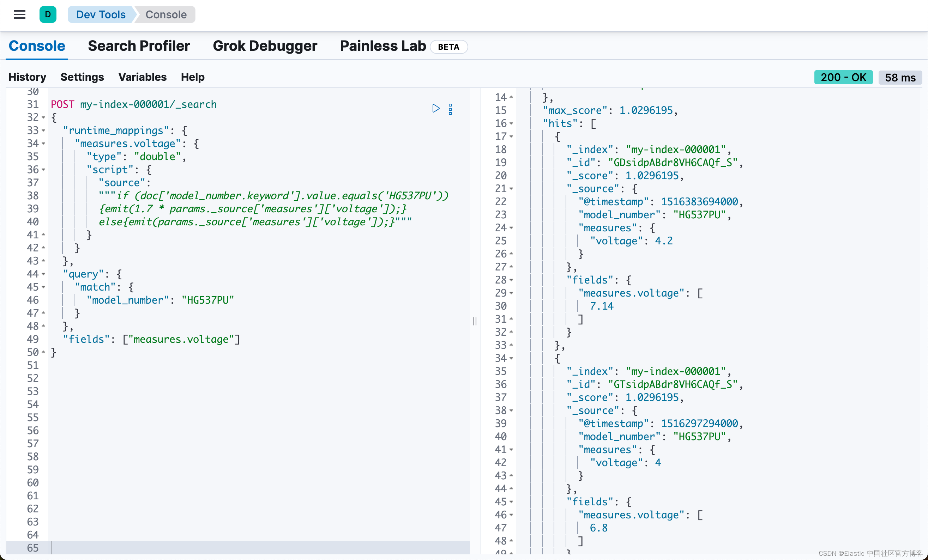This screenshot has width=928, height=560.
Task: Open the History panel
Action: [27, 77]
